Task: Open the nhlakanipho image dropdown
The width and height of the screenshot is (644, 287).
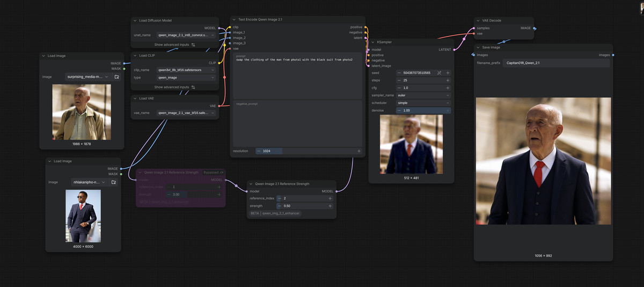Action: 90,182
